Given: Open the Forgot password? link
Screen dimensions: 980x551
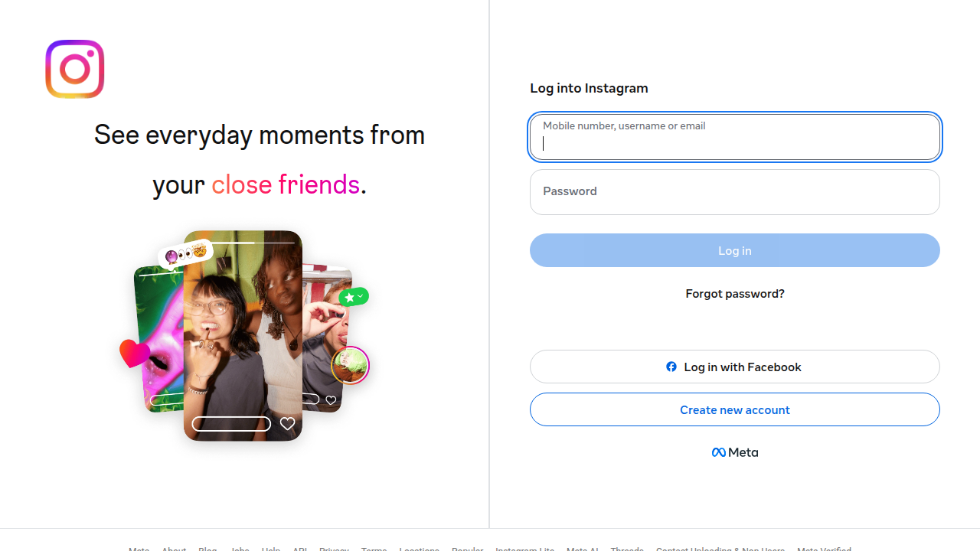Looking at the screenshot, I should pos(735,294).
